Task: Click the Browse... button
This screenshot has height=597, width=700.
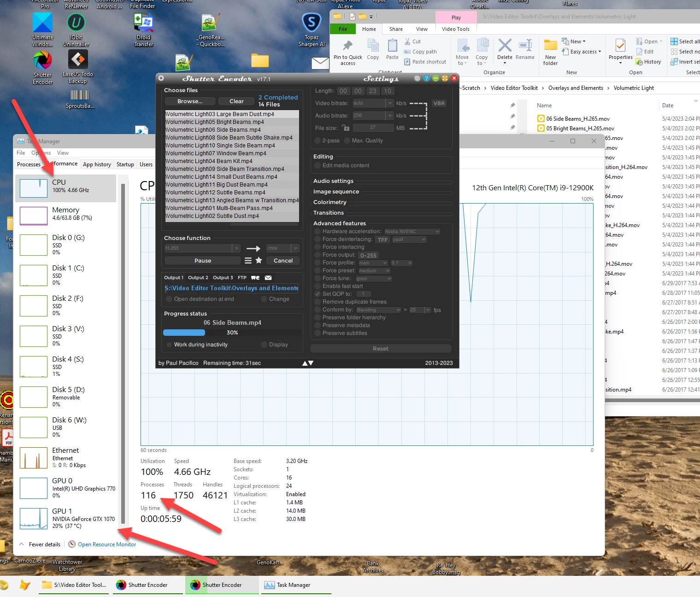Action: (x=190, y=101)
